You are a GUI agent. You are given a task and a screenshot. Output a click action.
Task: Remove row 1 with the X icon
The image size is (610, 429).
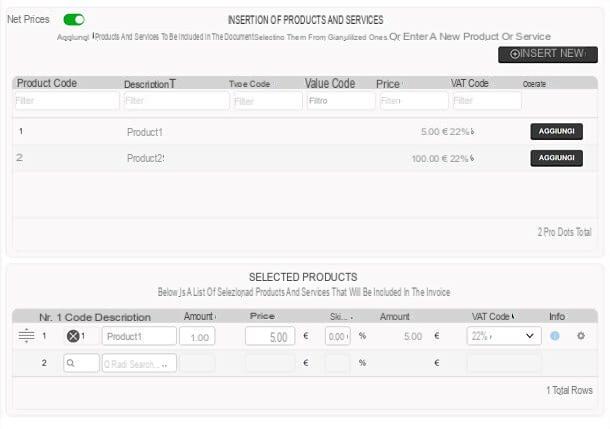pyautogui.click(x=73, y=336)
